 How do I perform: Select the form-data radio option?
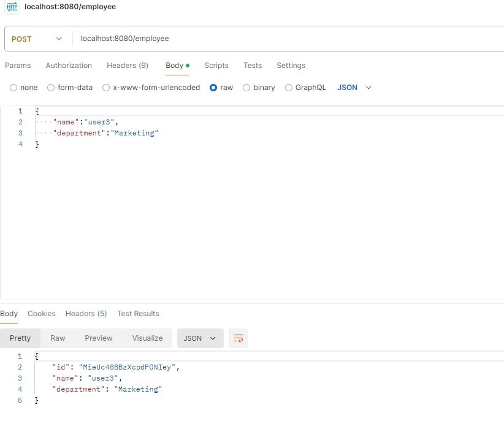pos(51,88)
